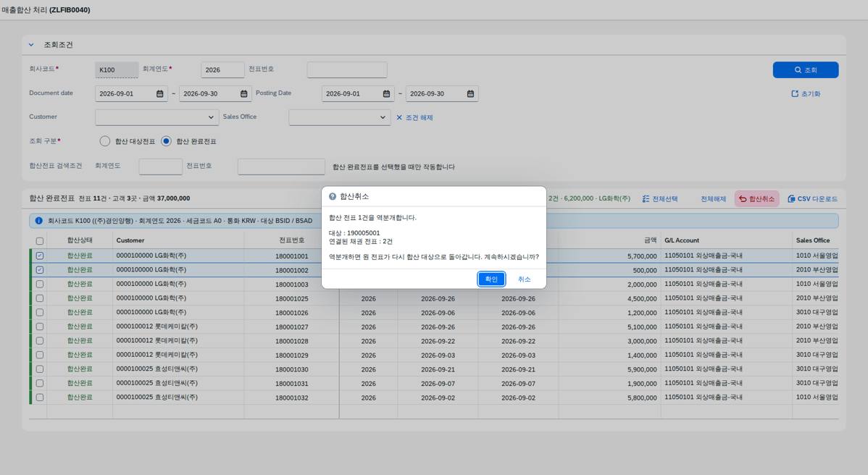868x475 pixels.
Task: Click the 전표번호 cell 180001027
Action: (x=292, y=327)
